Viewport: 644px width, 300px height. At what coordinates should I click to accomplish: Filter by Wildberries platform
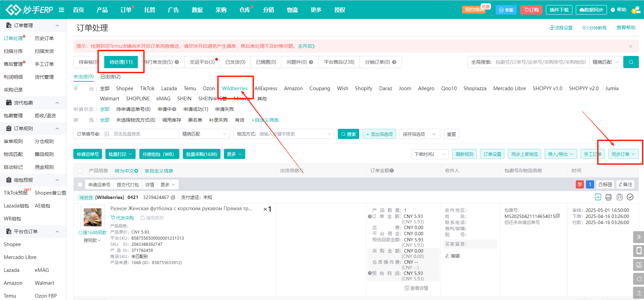[x=235, y=88]
